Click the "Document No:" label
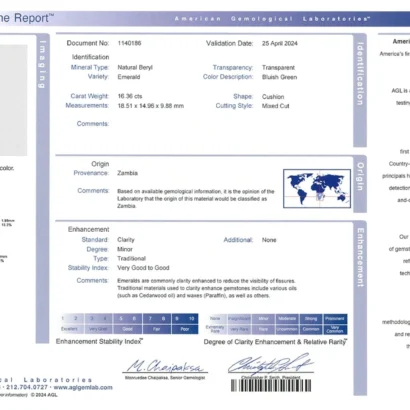This screenshot has height=410, width=410. click(x=88, y=43)
